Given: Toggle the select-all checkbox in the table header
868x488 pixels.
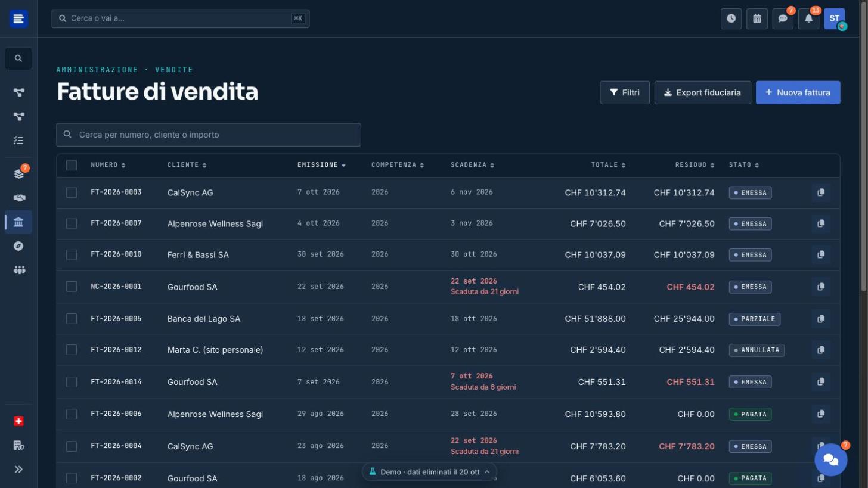Looking at the screenshot, I should pyautogui.click(x=72, y=165).
